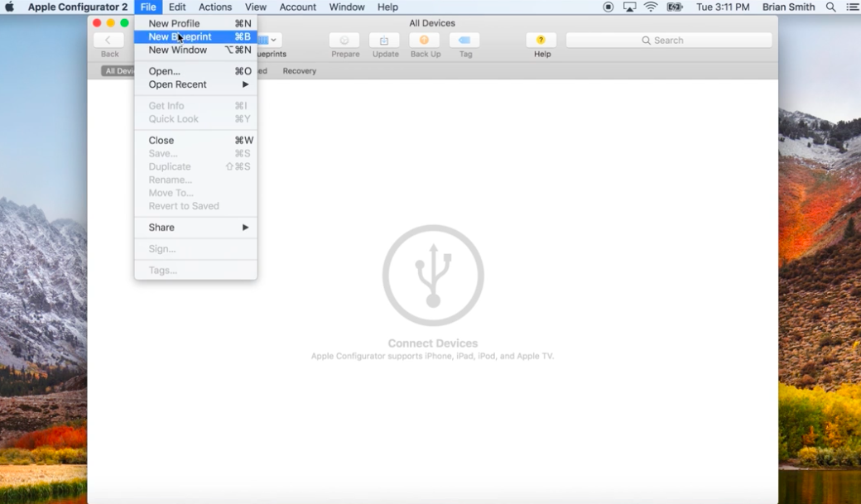861x504 pixels.
Task: Click the Update toolbar icon
Action: click(x=384, y=40)
